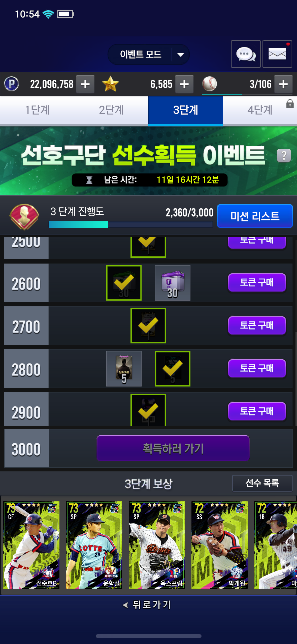The width and height of the screenshot is (297, 644).
Task: Tap the checked EXP reward at 2800
Action: coord(173,369)
